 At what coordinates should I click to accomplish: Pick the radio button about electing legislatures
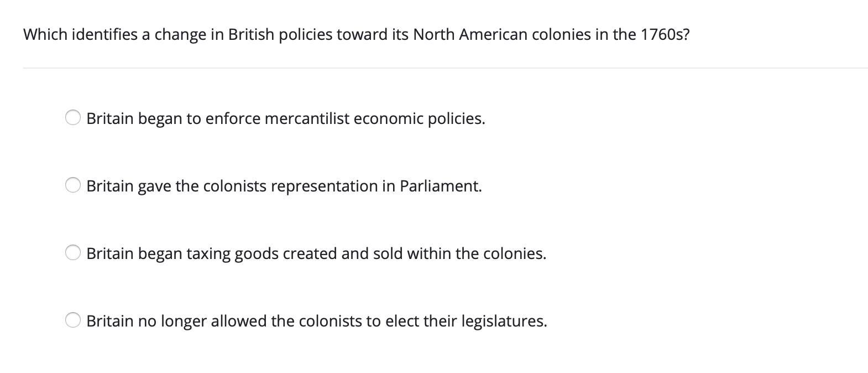tap(73, 320)
